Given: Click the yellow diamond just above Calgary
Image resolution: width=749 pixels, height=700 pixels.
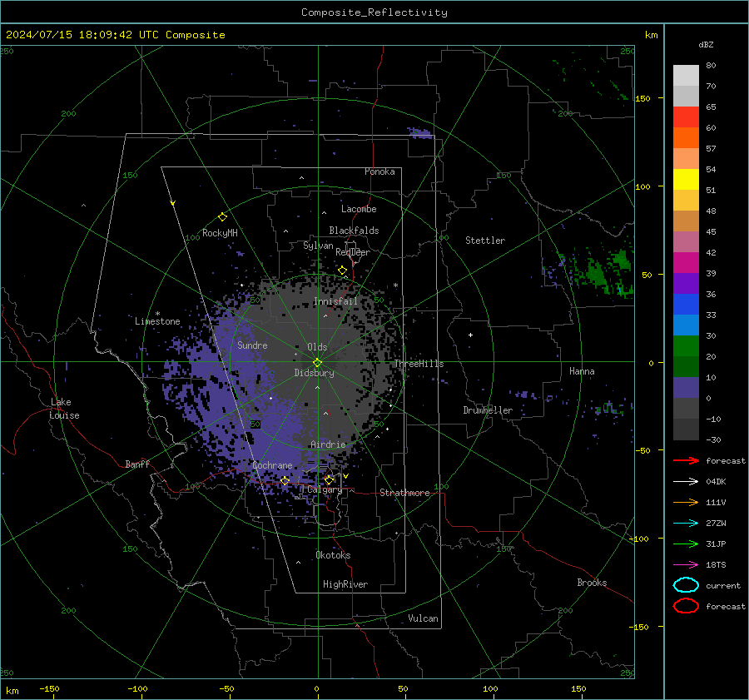Looking at the screenshot, I should coord(329,479).
